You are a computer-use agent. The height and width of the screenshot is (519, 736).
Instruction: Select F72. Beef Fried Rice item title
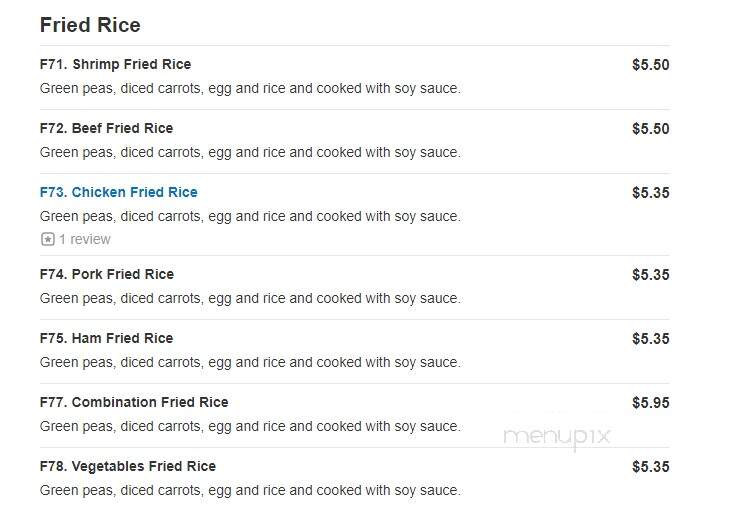[x=107, y=128]
